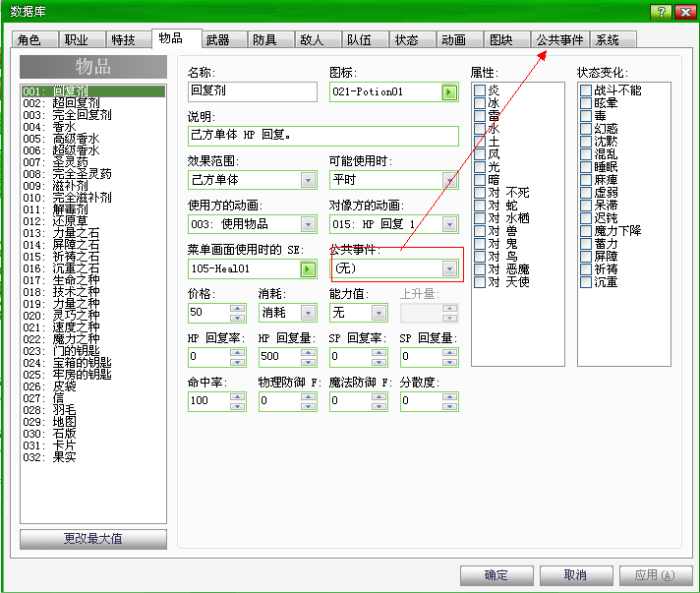The width and height of the screenshot is (700, 593).
Task: Check the 毒 state checkbox
Action: coord(586,116)
